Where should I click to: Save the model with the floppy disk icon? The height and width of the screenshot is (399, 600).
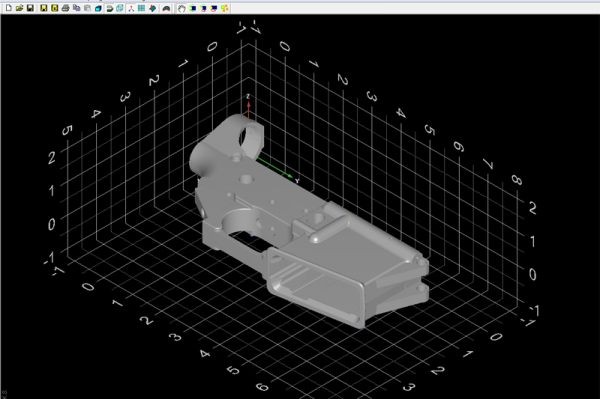coord(30,8)
